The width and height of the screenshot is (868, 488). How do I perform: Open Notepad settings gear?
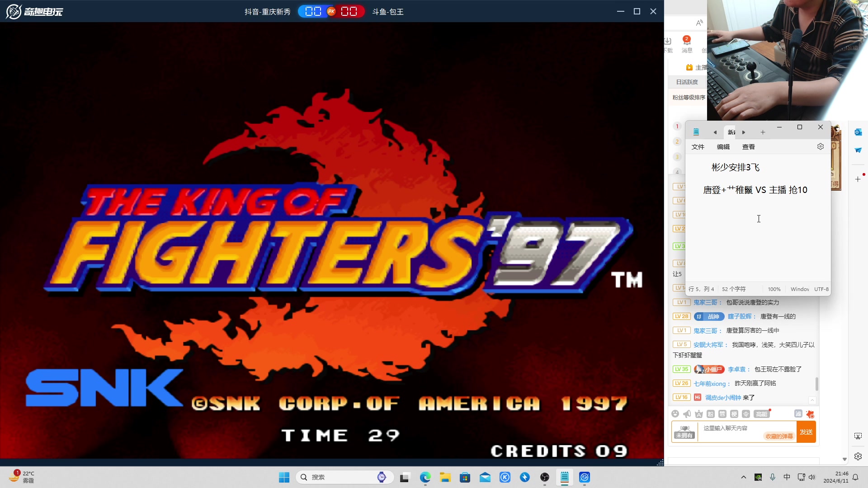coord(821,146)
